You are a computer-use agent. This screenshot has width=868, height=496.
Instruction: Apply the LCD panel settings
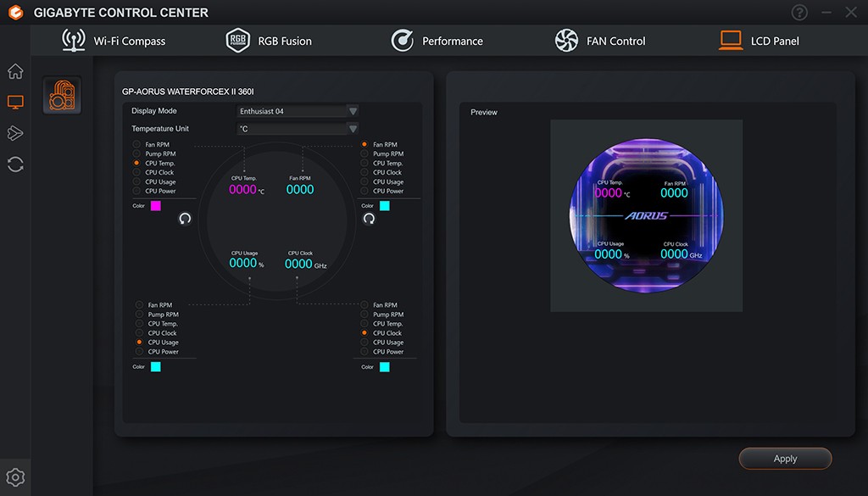click(785, 459)
